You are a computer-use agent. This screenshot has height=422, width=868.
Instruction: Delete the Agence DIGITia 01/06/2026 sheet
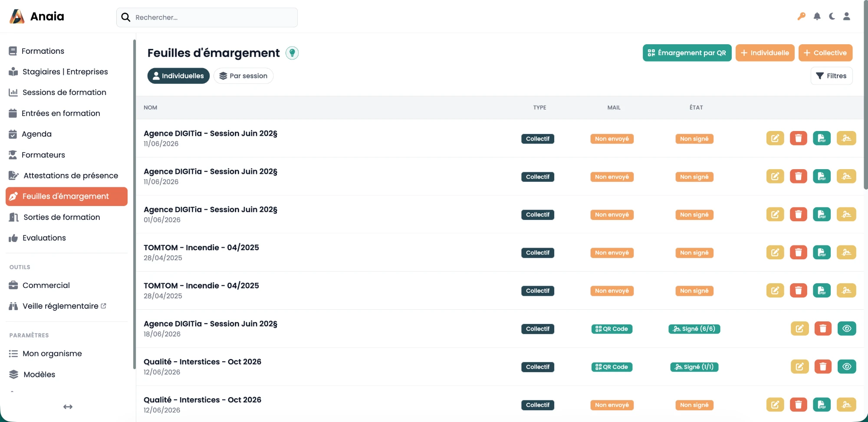tap(798, 214)
